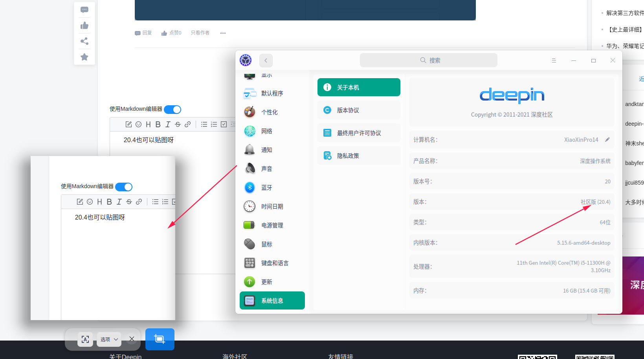This screenshot has height=359, width=644.
Task: Open 蓝牙 settings
Action: (272, 188)
